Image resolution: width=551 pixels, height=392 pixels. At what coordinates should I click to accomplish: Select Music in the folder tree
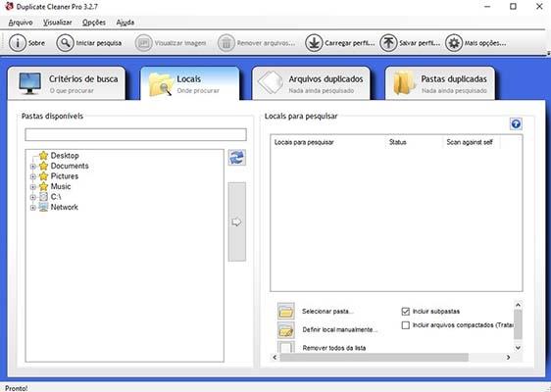point(61,186)
